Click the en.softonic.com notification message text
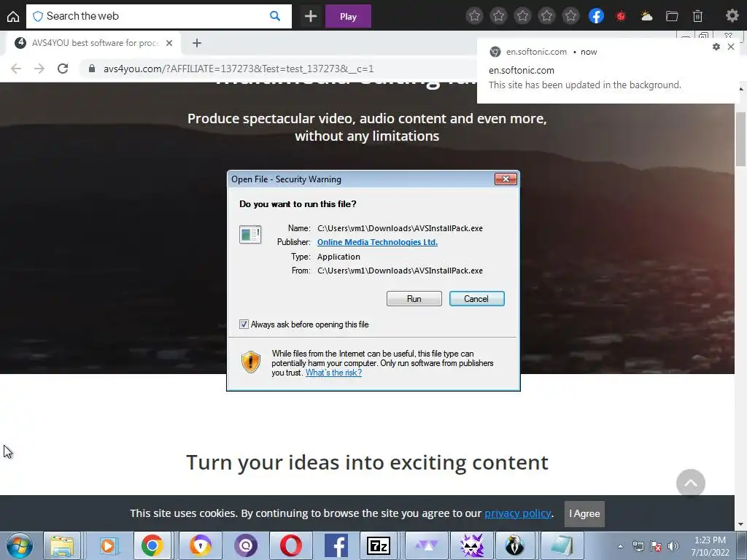Screen dimensions: 747x560 [584, 85]
